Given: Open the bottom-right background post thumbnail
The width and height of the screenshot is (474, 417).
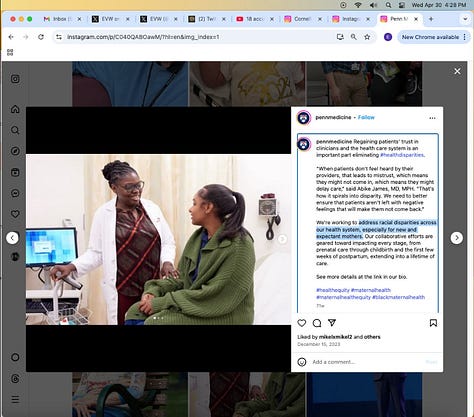Looking at the screenshot, I should click(364, 394).
